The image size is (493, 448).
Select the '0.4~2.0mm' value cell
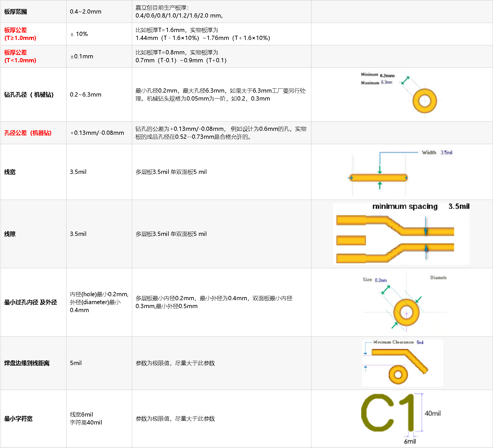point(99,12)
